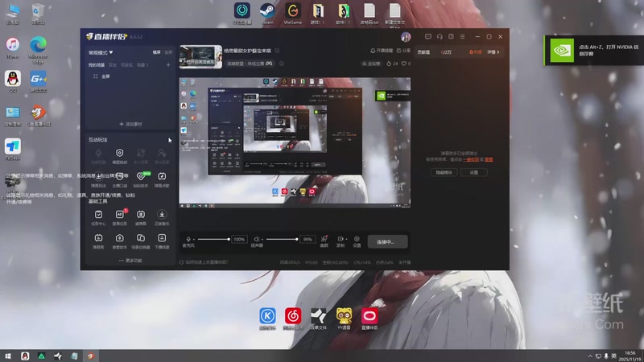Screen dimensions: 644x362
Task: Adjust the microphone volume slider
Action: pos(213,239)
